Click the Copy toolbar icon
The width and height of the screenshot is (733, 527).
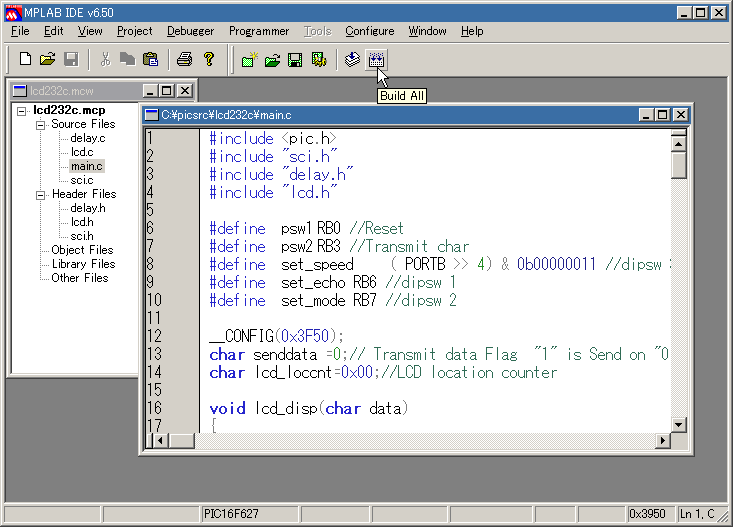[127, 59]
